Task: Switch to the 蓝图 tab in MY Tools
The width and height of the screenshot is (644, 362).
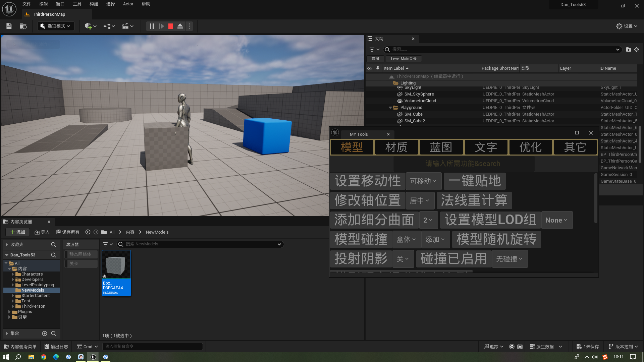Action: point(441,147)
